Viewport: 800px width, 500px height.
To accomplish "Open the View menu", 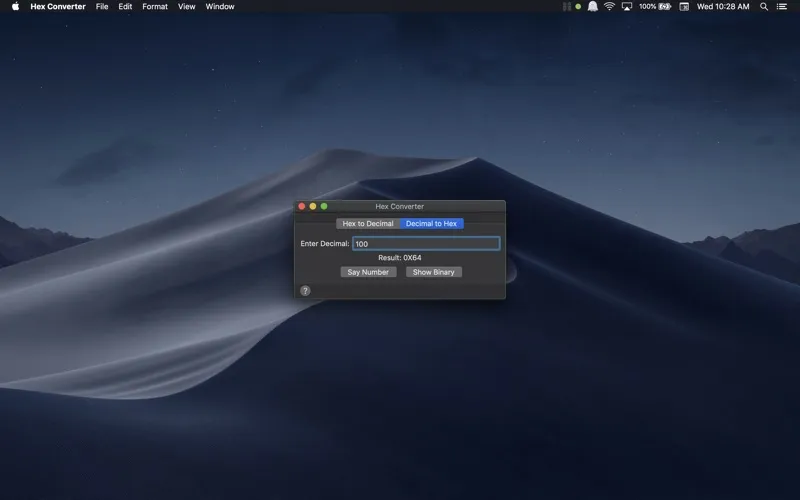I will [x=186, y=7].
